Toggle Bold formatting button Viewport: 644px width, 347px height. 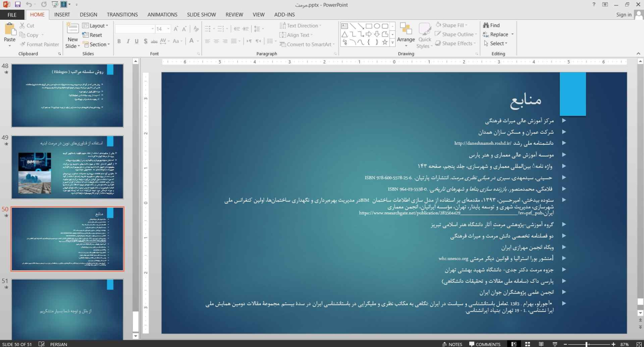coord(119,41)
